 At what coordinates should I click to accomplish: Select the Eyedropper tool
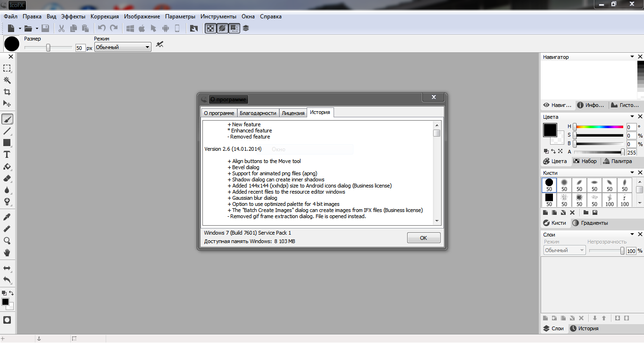[7, 217]
